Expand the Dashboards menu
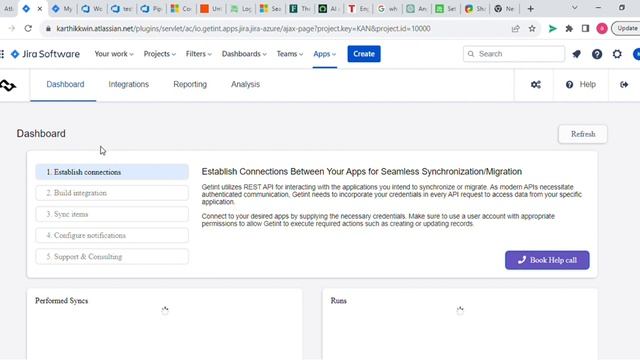 [x=244, y=54]
